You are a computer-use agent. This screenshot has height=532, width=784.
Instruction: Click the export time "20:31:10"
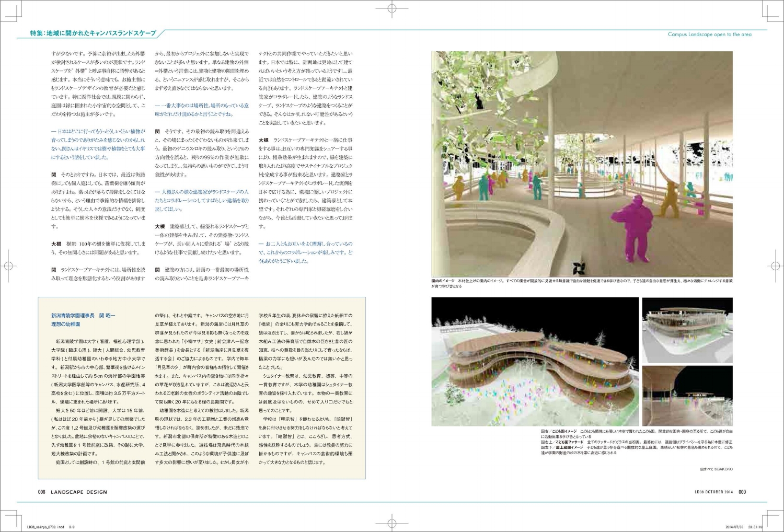pyautogui.click(x=755, y=527)
